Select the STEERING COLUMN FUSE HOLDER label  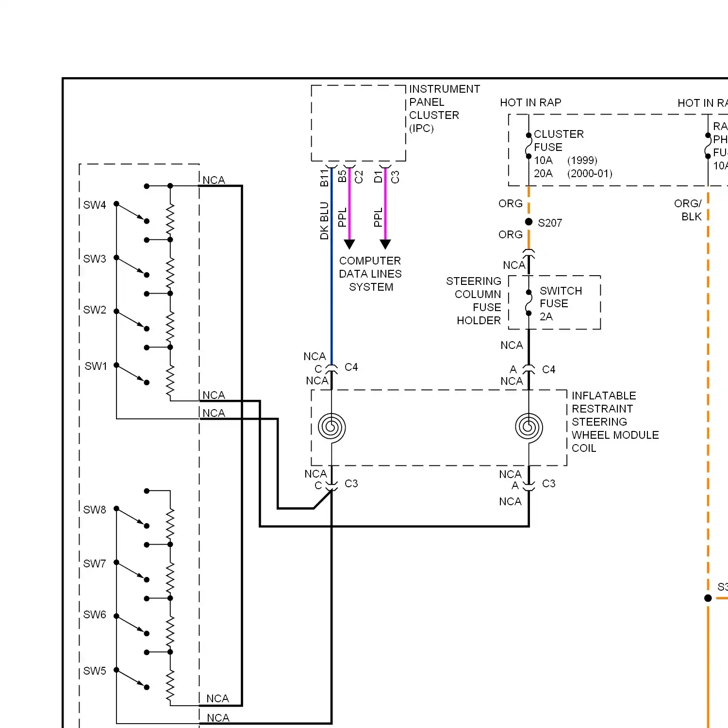[x=474, y=300]
